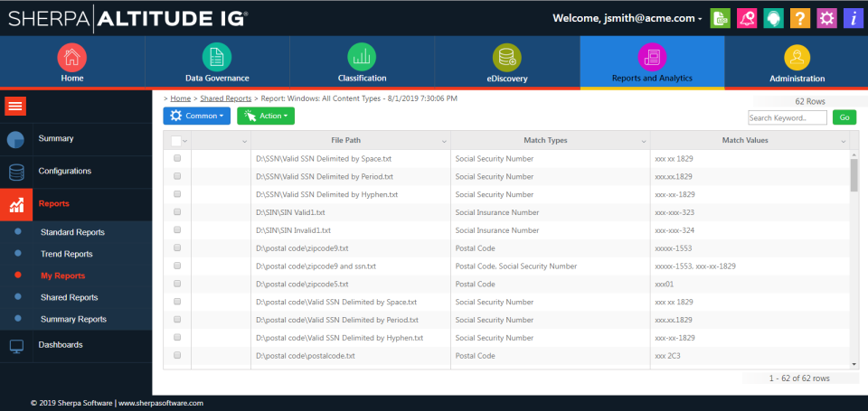This screenshot has width=868, height=411.
Task: Click the eDiscovery database icon
Action: point(507,56)
